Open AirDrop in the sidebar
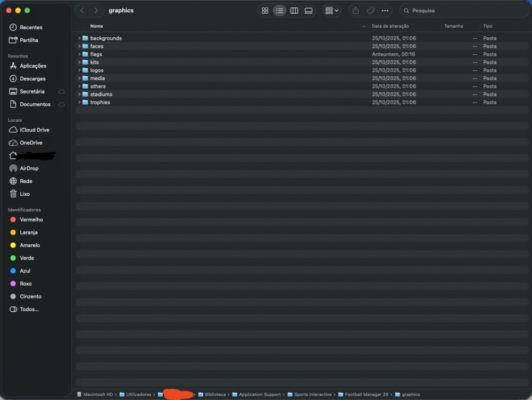Screen dimensions: 532x400 click(24, 168)
